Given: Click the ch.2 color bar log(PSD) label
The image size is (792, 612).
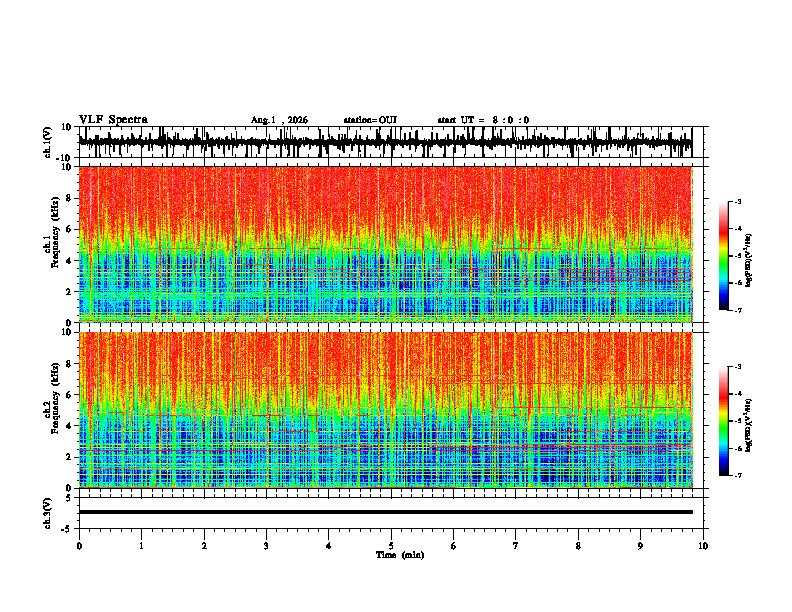Looking at the screenshot, I should coord(749,424).
